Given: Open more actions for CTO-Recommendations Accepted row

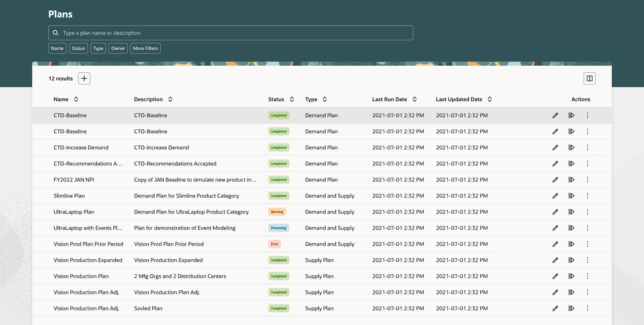Looking at the screenshot, I should point(588,164).
